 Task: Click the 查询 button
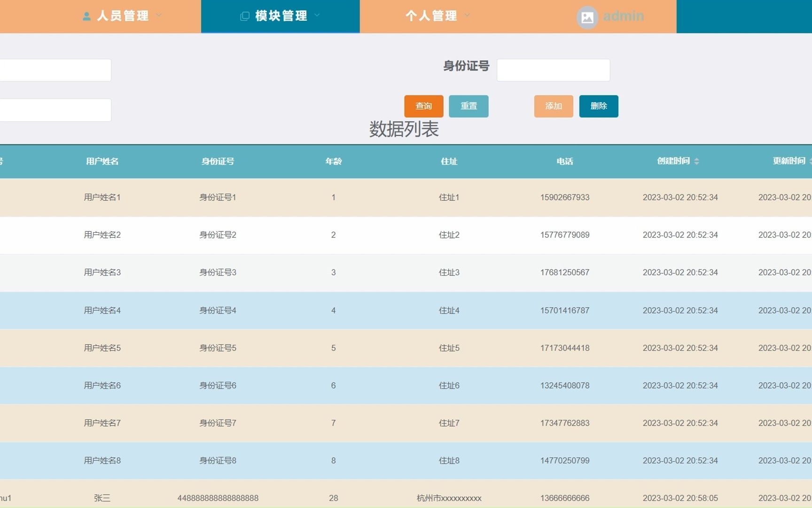click(424, 106)
